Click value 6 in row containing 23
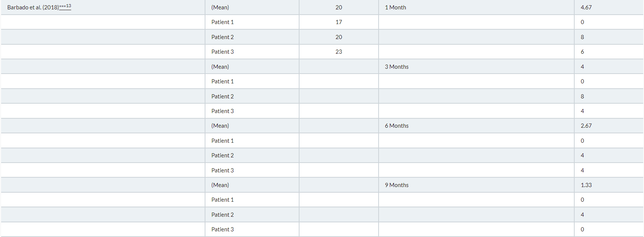The height and width of the screenshot is (237, 644). coord(582,52)
